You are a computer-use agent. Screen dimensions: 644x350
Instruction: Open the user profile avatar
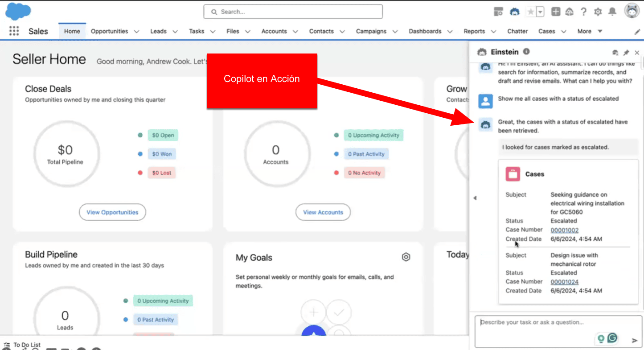[x=632, y=11]
